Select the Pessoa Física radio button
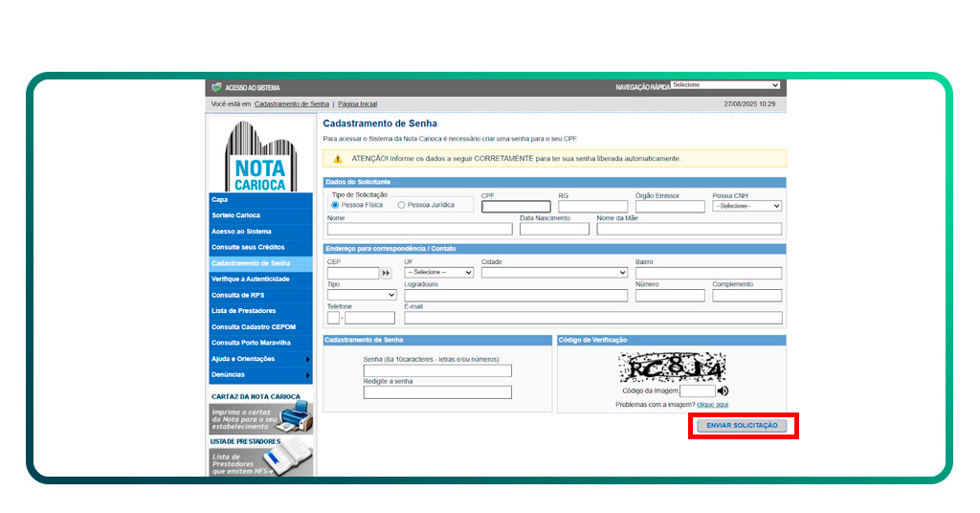This screenshot has height=513, width=980. [x=335, y=205]
